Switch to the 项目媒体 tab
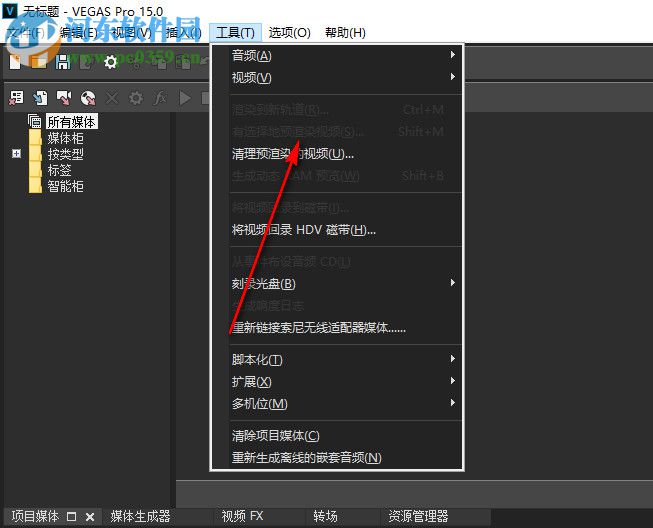653x528 pixels. [35, 516]
